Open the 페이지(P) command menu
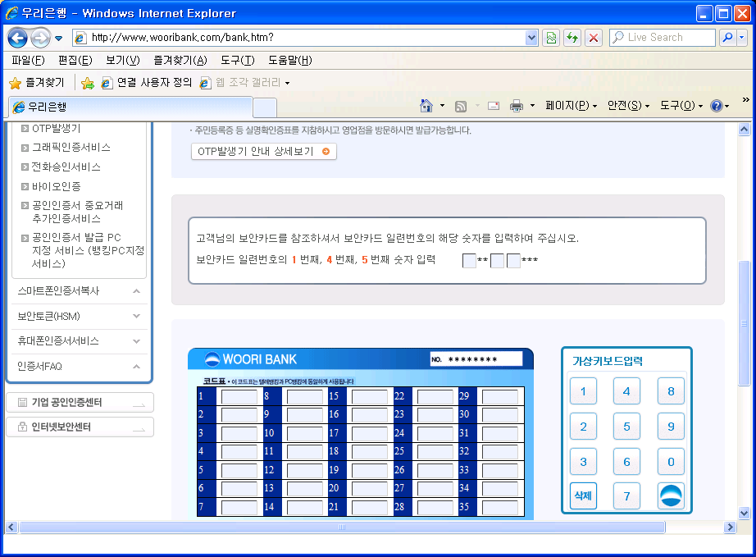The height and width of the screenshot is (557, 756). (x=571, y=106)
